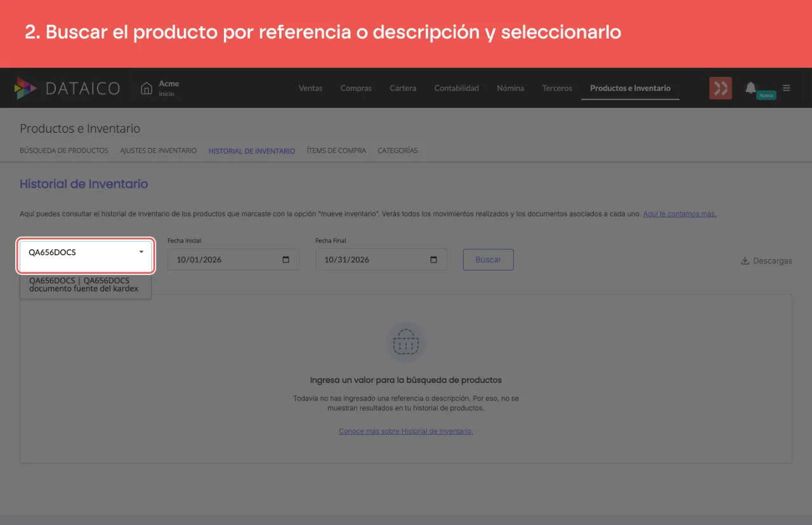
Task: Click the Fecha Final date field
Action: (x=381, y=259)
